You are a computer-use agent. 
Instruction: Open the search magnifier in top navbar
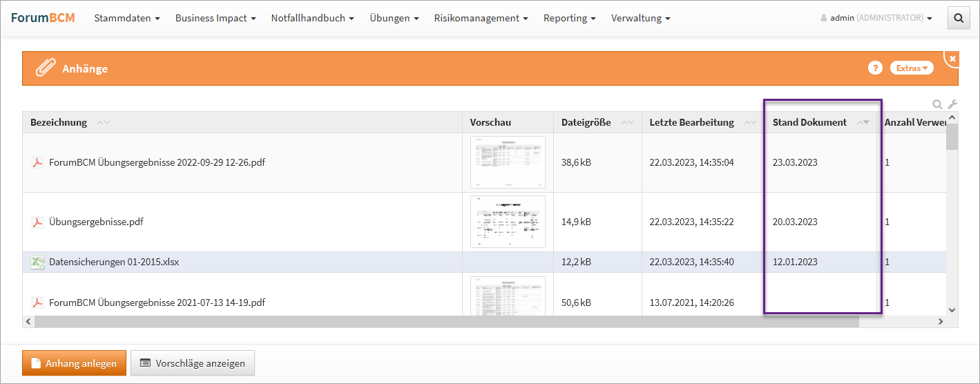coord(958,19)
